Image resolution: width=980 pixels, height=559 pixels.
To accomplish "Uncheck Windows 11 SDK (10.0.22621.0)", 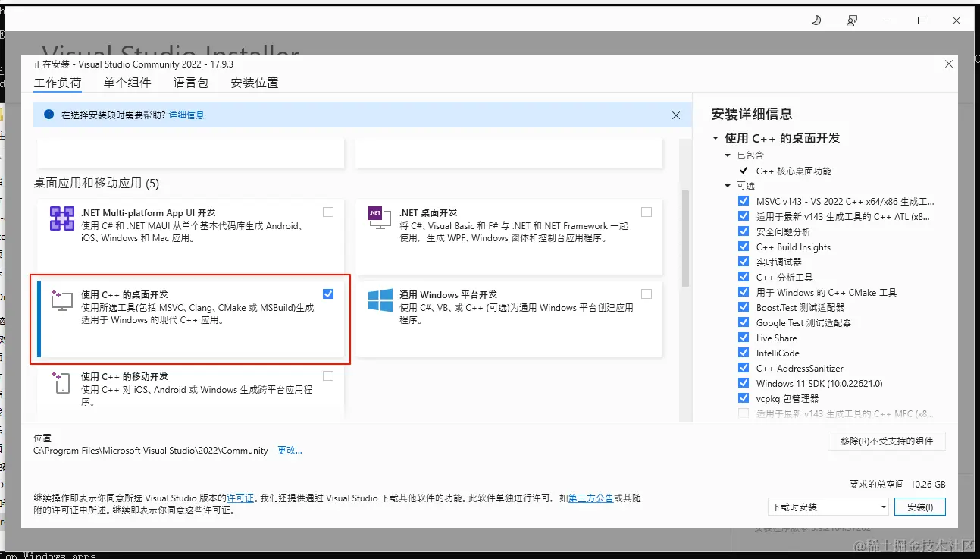I will pyautogui.click(x=744, y=383).
